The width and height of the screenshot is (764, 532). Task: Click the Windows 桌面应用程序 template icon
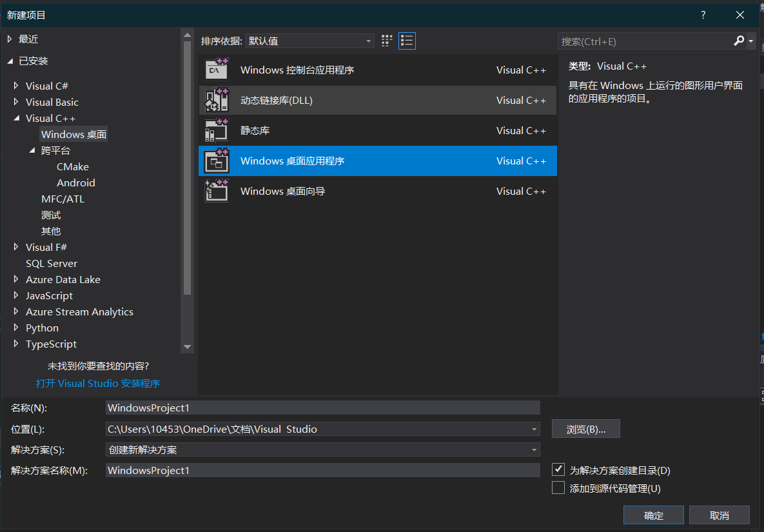(x=217, y=161)
